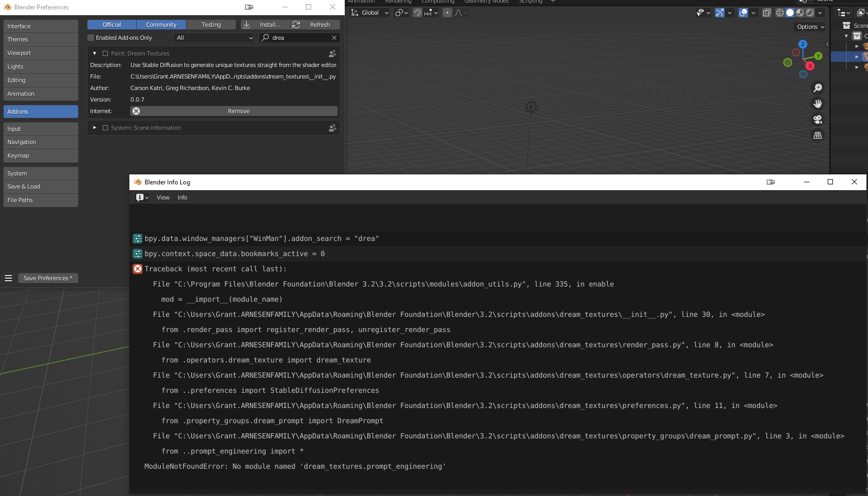Enable the Enabled Add-ons Only checkbox

coord(91,37)
